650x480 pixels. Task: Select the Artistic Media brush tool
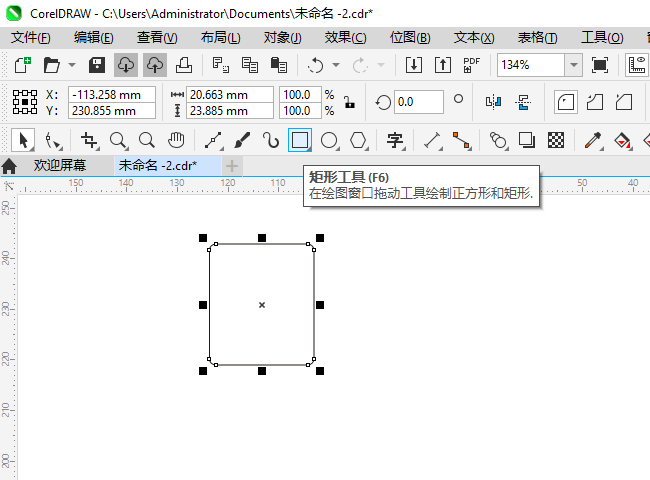point(243,141)
